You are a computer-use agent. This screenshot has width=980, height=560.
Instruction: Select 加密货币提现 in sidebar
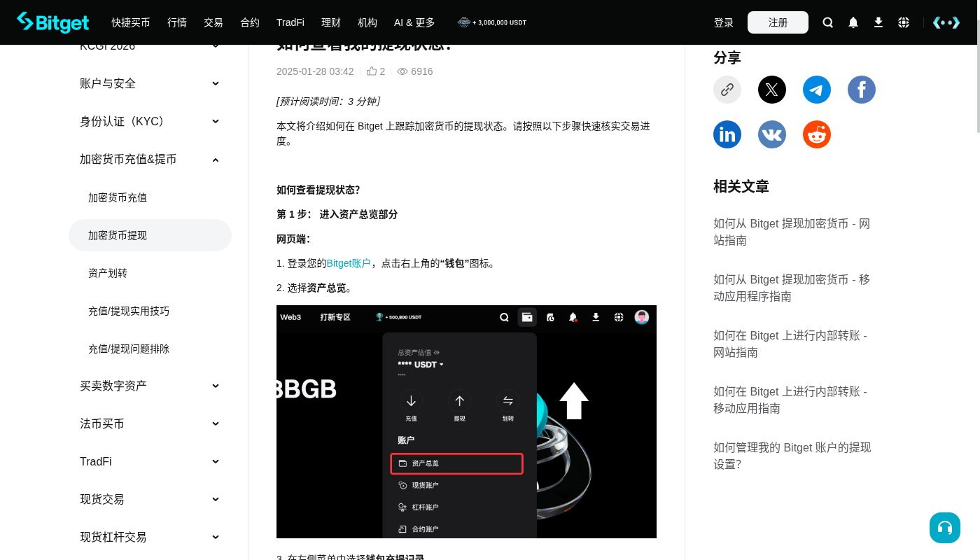[150, 235]
